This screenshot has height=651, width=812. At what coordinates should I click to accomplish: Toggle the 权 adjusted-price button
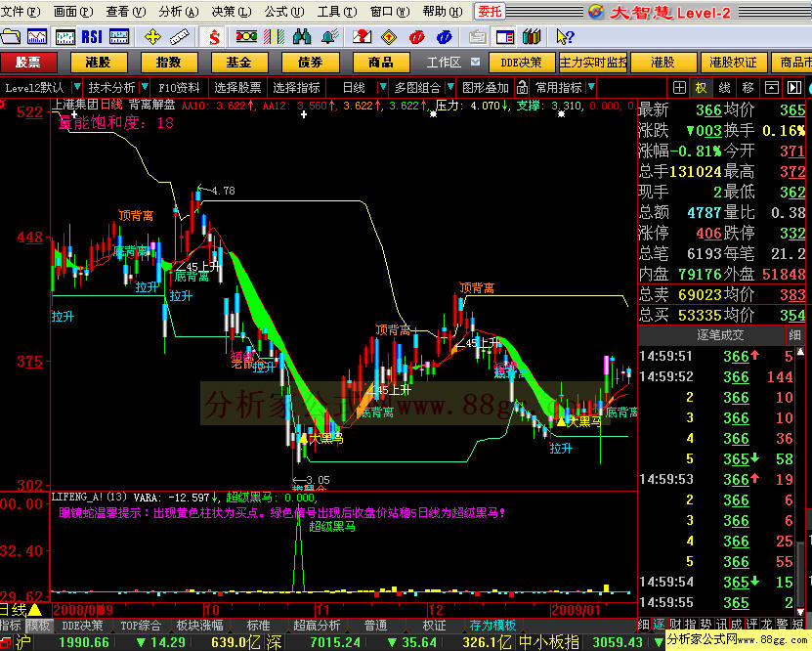click(702, 88)
